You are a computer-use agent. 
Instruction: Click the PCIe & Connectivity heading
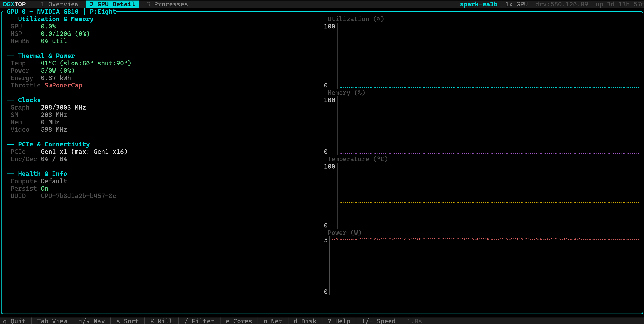tap(54, 144)
